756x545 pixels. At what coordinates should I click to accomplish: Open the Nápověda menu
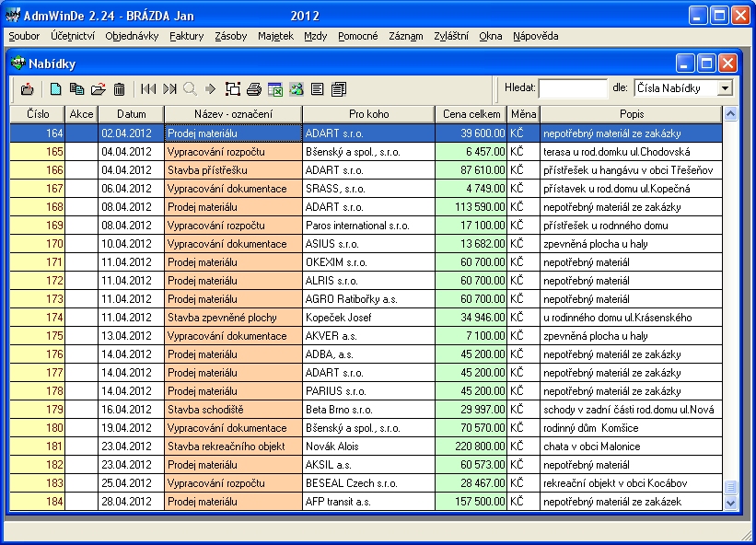click(x=535, y=36)
